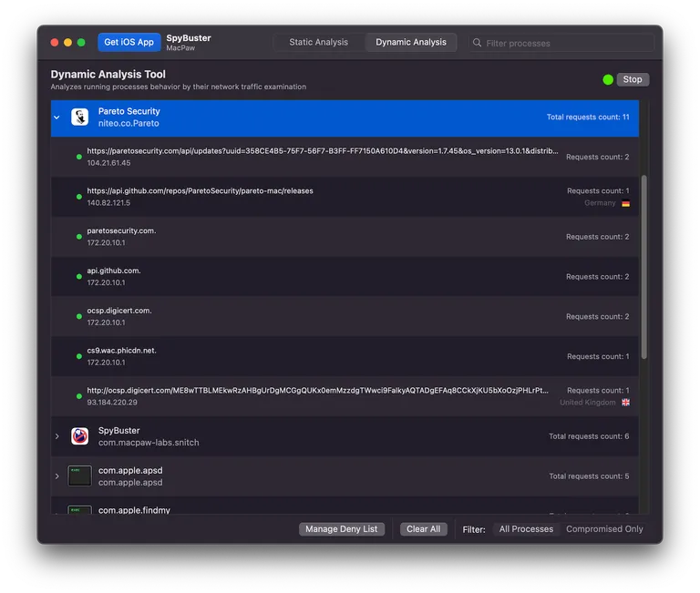Click the Get iOS App button
700x593 pixels.
(129, 42)
